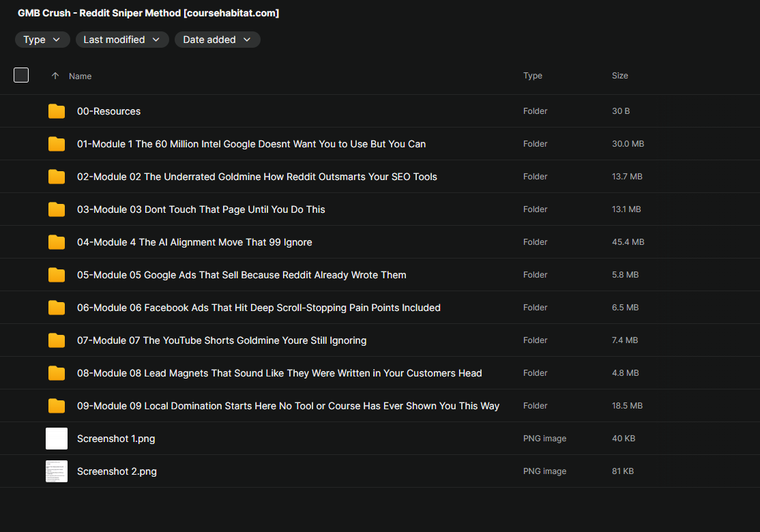
Task: Click the Type column header
Action: click(x=532, y=76)
